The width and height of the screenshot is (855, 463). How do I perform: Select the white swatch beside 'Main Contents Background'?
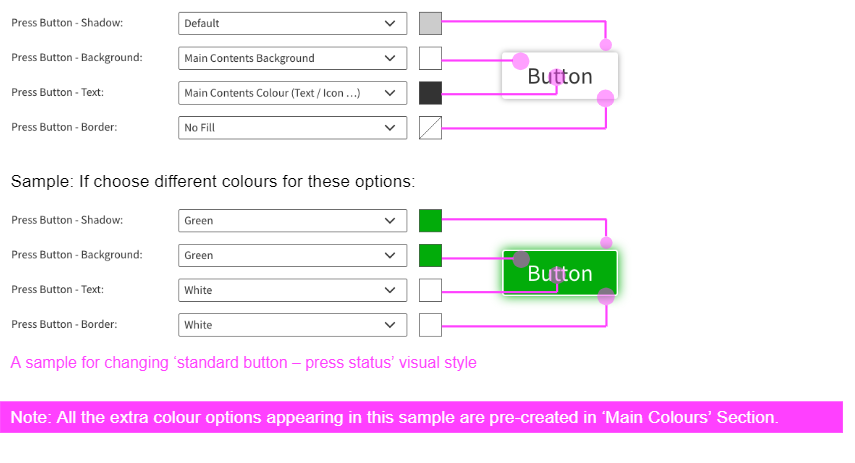point(430,58)
